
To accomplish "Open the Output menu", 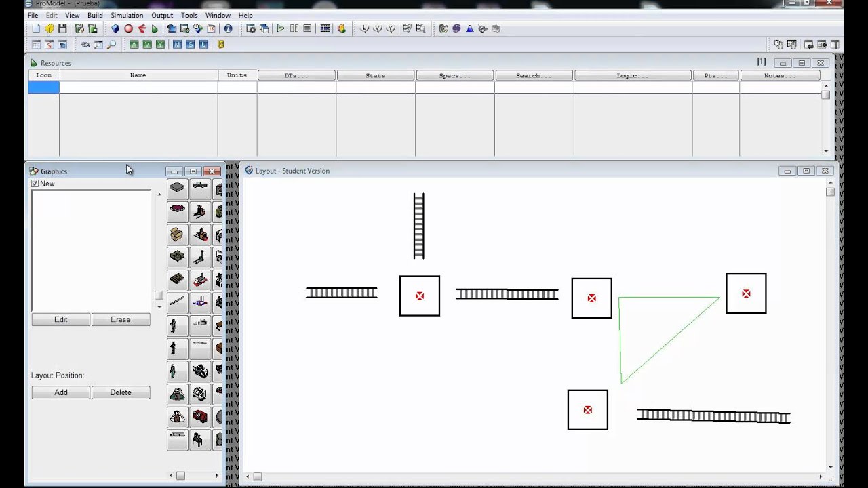I will (x=162, y=15).
